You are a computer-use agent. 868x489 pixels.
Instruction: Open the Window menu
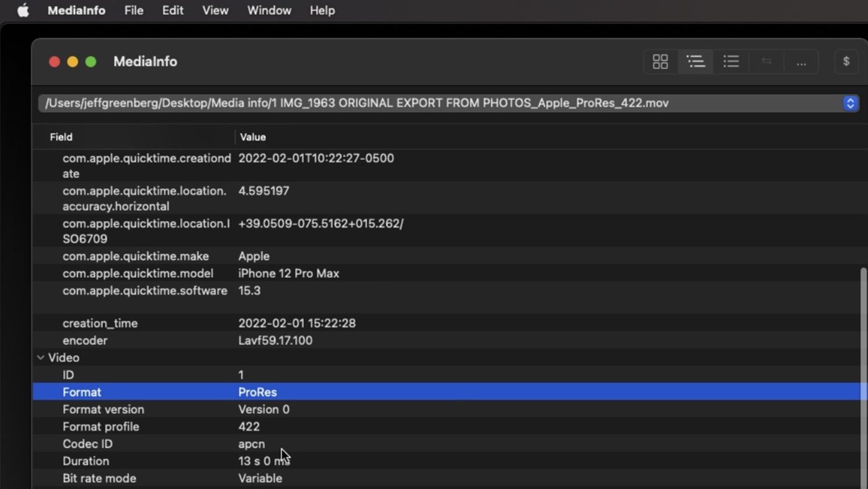click(269, 11)
